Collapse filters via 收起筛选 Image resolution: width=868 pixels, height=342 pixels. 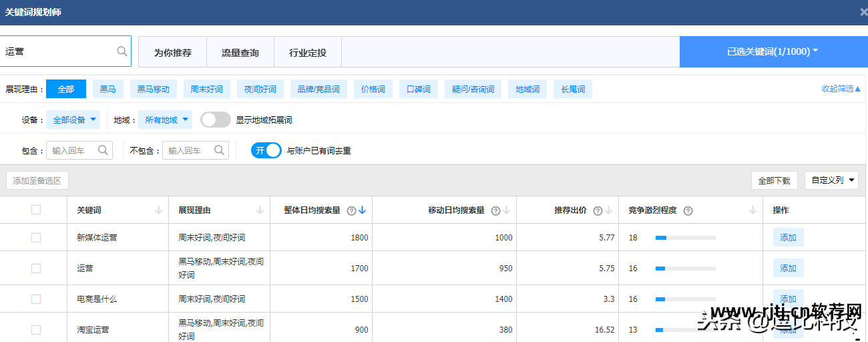[841, 89]
